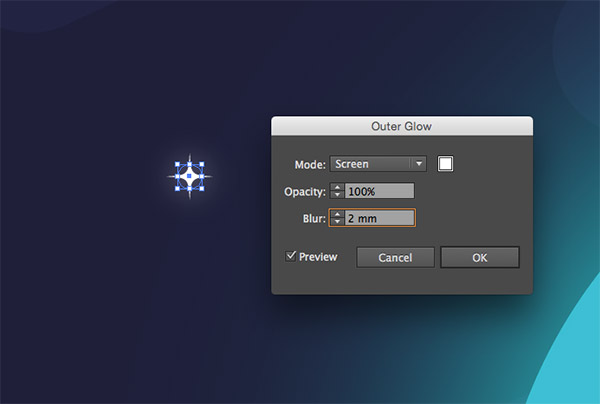600x404 pixels.
Task: Click the Opacity field showing 100%
Action: click(x=379, y=191)
